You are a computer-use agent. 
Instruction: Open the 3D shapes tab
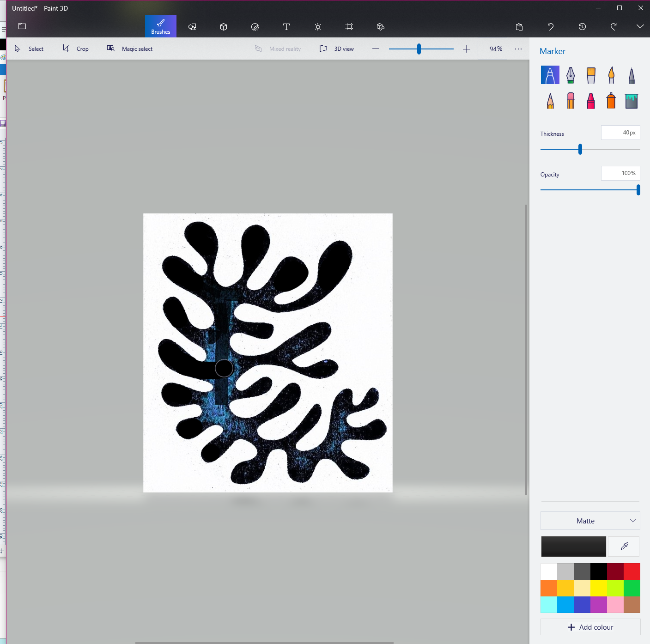224,27
